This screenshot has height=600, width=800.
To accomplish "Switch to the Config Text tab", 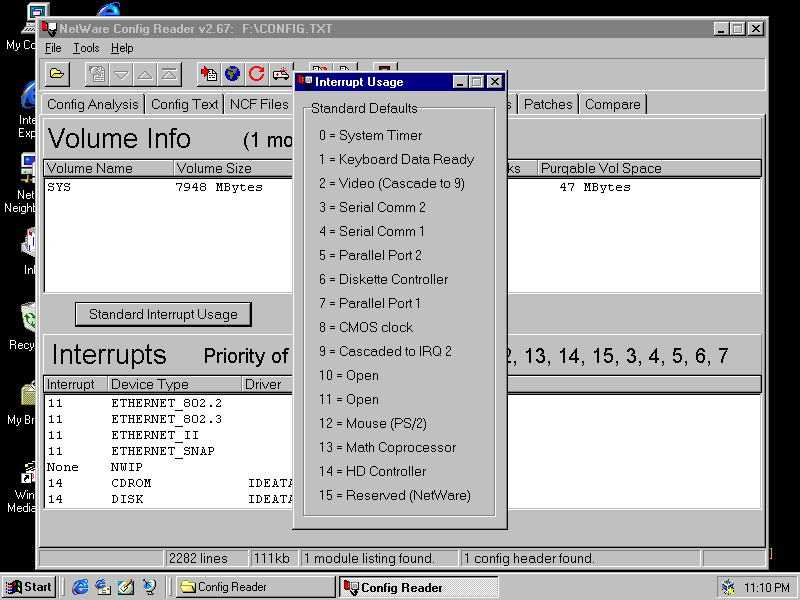I will (185, 104).
